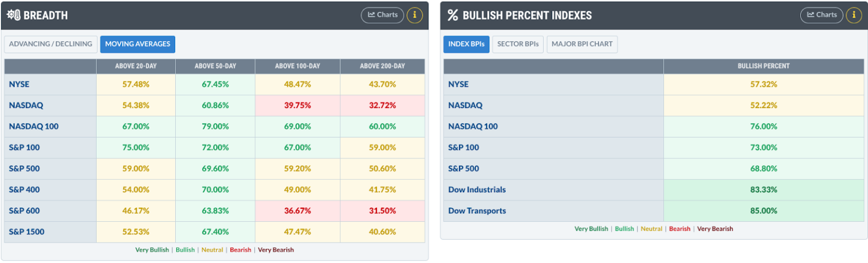
Task: Open Charts in the Breadth panel
Action: pos(383,15)
